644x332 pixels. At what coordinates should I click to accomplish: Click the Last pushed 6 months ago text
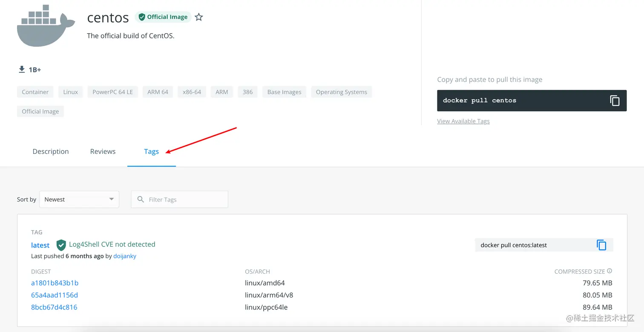click(x=67, y=256)
